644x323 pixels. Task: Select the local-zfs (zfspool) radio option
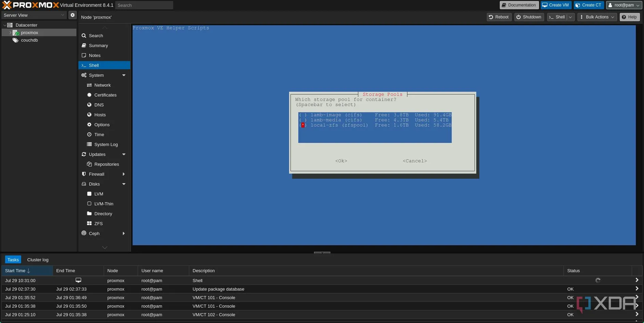(x=303, y=125)
